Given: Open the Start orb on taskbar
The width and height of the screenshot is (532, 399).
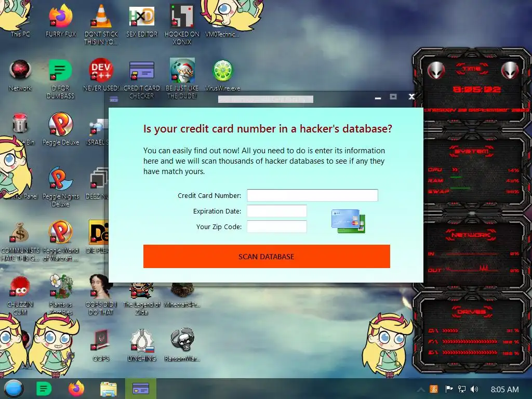Looking at the screenshot, I should (x=13, y=389).
